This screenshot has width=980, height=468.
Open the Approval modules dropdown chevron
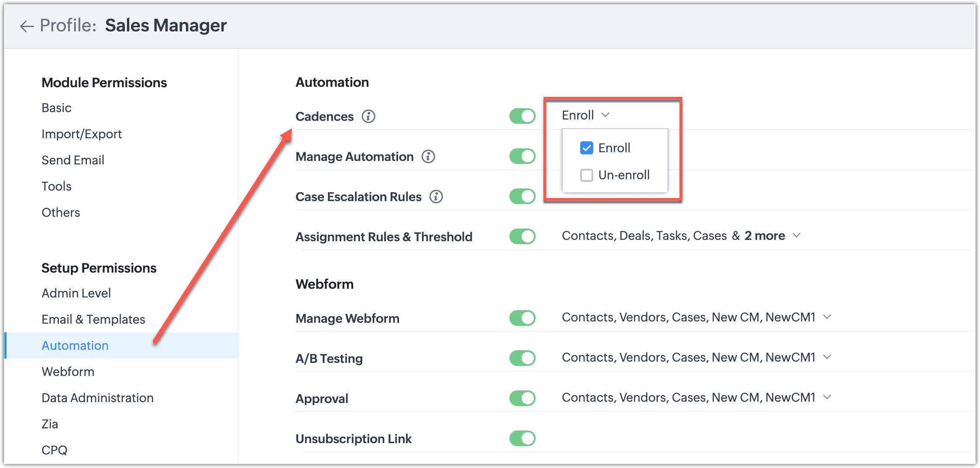coord(827,397)
